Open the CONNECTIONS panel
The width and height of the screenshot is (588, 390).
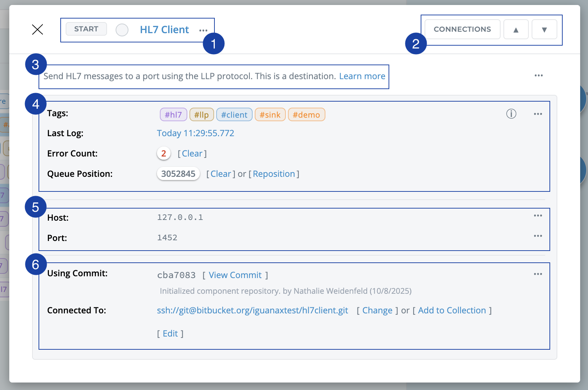[x=462, y=29]
